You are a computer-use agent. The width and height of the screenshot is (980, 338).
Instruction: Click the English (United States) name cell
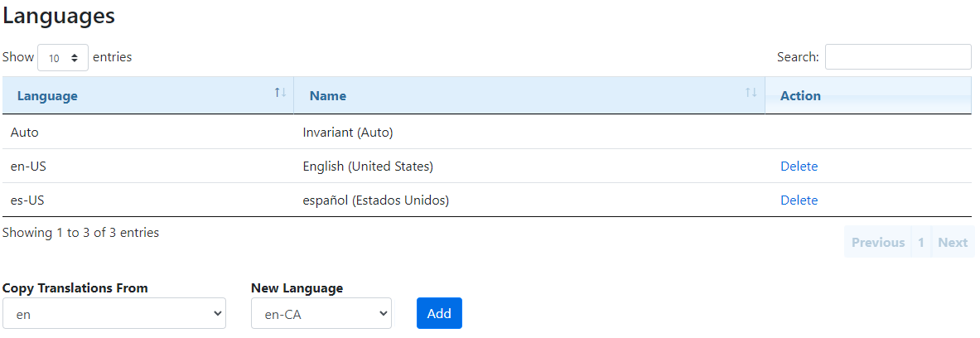click(368, 167)
